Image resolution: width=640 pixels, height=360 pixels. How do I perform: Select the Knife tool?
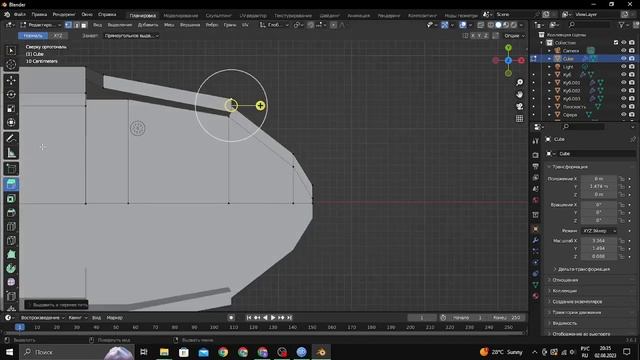coord(11,240)
